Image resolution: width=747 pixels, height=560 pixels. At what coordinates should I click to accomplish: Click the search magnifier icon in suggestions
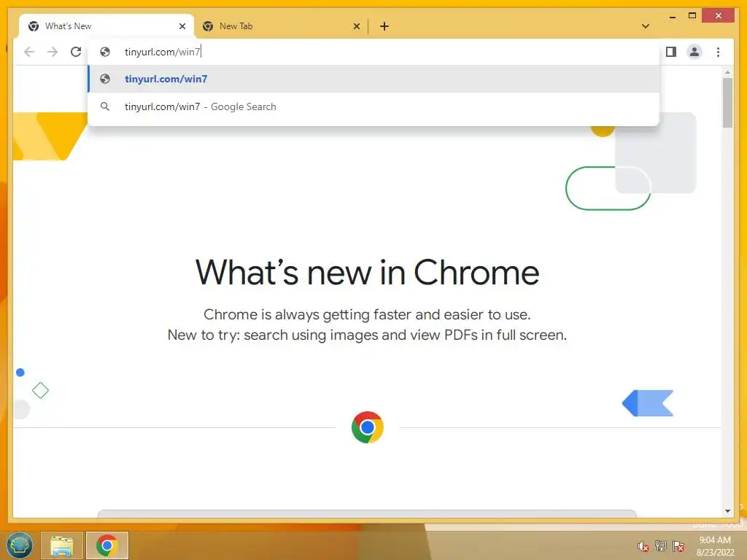(105, 106)
